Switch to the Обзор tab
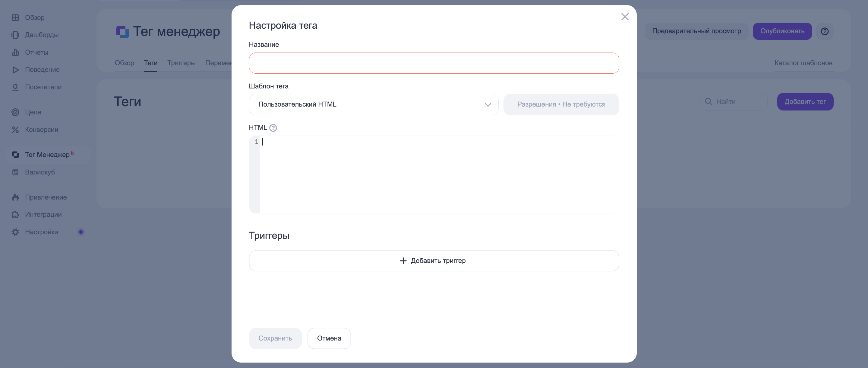This screenshot has width=868, height=368. [124, 63]
